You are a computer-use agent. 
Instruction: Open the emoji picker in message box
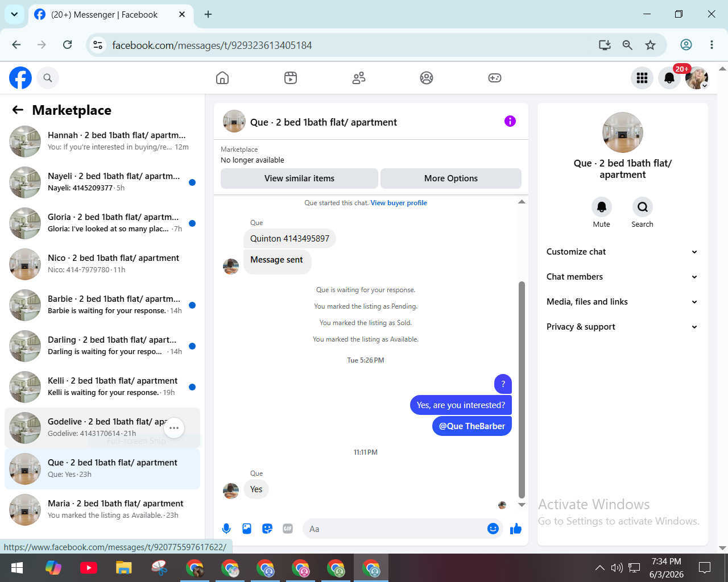coord(493,529)
